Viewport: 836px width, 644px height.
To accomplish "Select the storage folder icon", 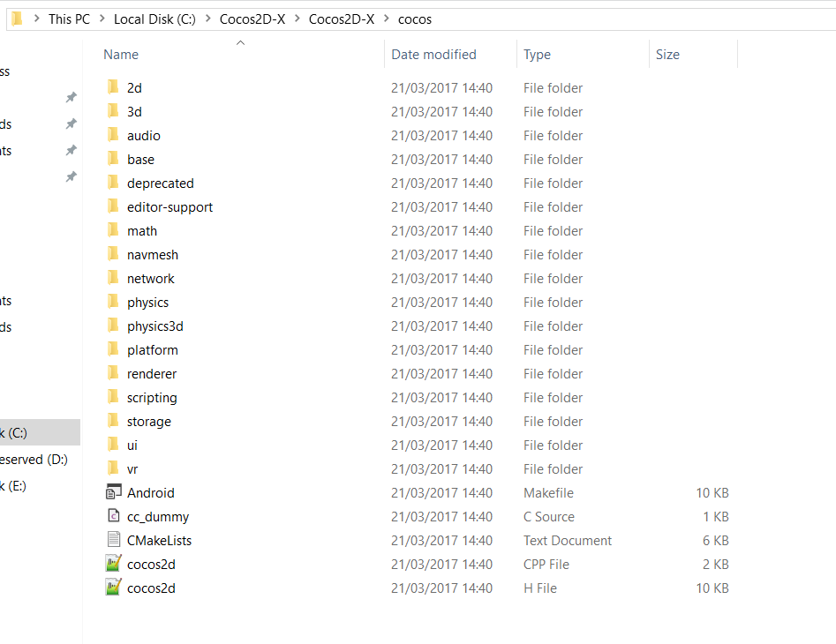I will point(112,421).
